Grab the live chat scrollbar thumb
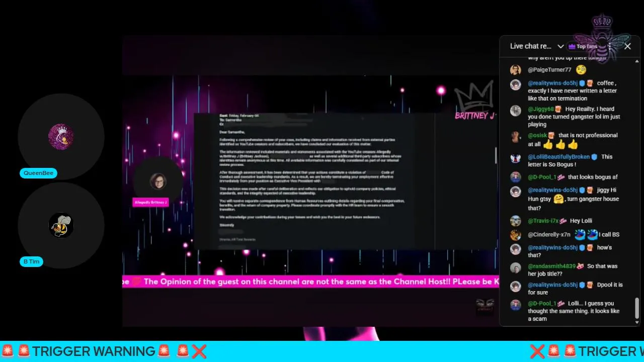 point(636,308)
